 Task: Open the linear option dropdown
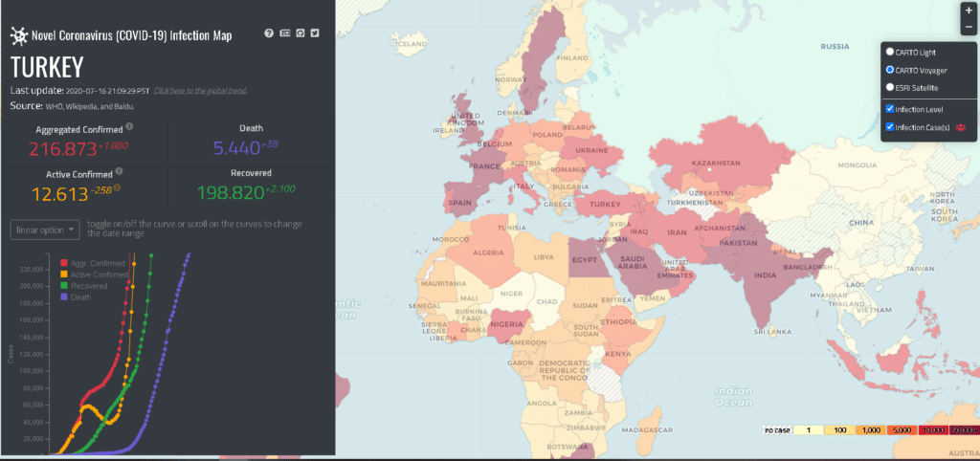(45, 230)
